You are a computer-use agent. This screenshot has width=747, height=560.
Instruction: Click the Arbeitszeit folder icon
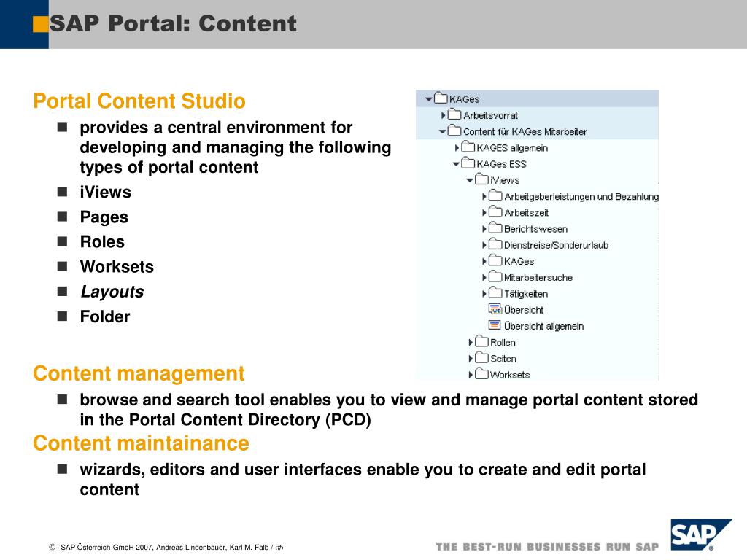[495, 211]
